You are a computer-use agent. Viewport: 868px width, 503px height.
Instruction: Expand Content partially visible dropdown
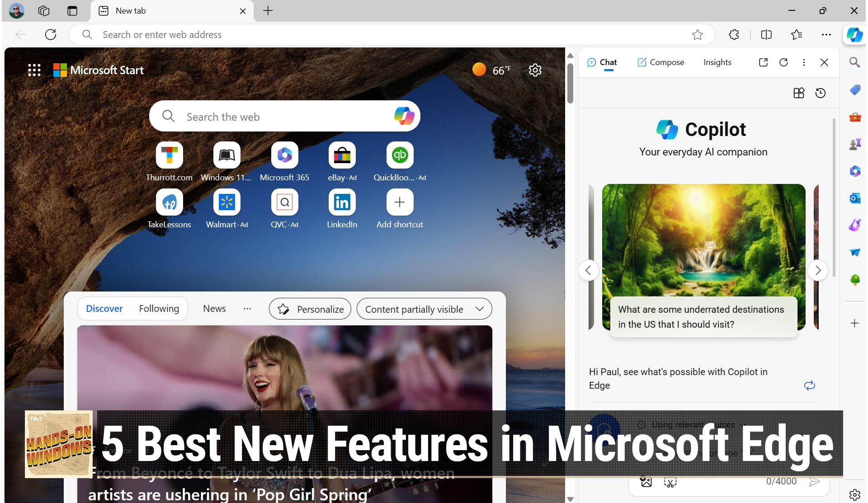pyautogui.click(x=424, y=309)
